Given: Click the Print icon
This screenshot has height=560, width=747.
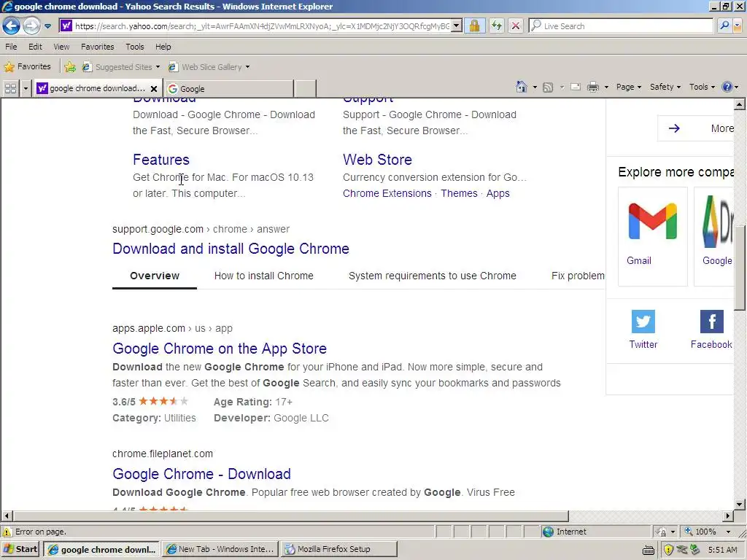Looking at the screenshot, I should pyautogui.click(x=593, y=87).
